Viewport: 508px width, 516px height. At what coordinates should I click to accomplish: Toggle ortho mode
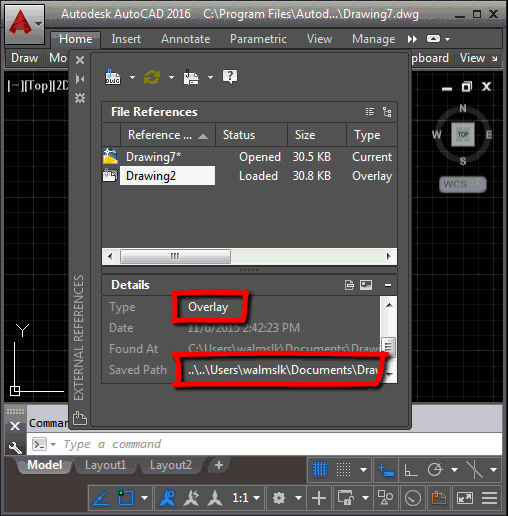coord(411,470)
